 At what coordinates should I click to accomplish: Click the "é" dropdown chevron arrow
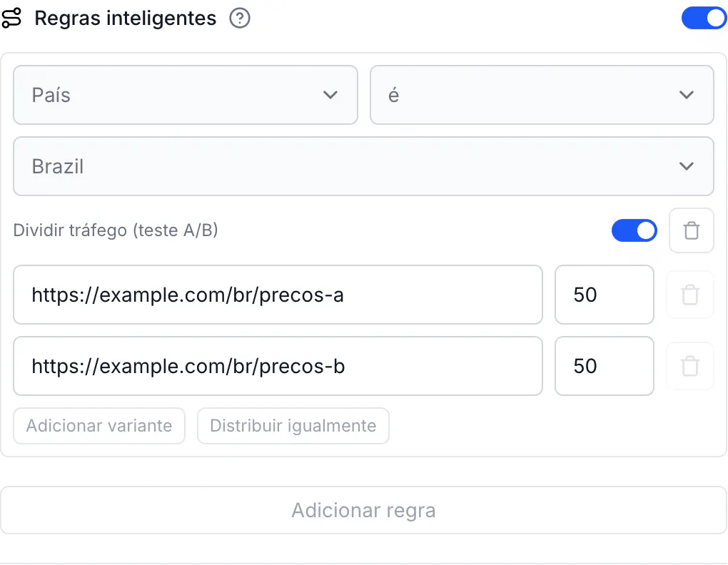pos(686,95)
